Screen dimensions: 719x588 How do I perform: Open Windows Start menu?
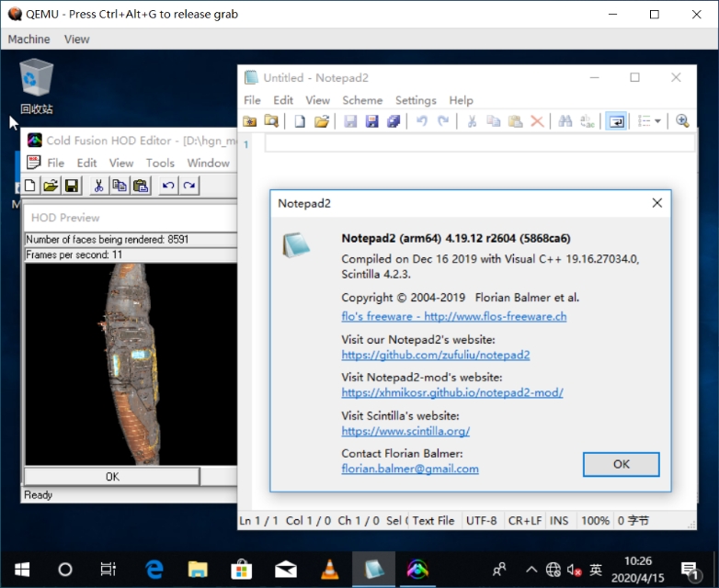point(21,570)
